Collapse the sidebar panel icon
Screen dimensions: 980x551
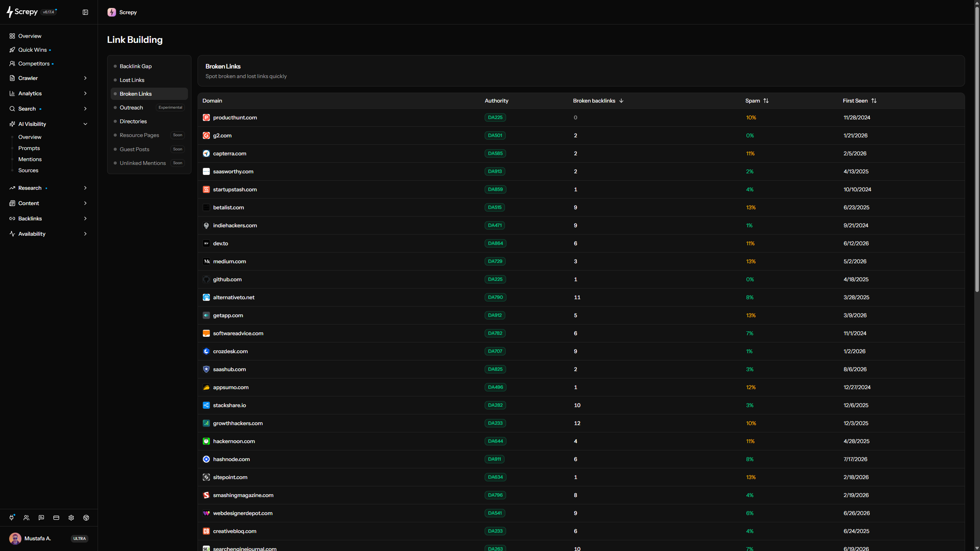(85, 12)
